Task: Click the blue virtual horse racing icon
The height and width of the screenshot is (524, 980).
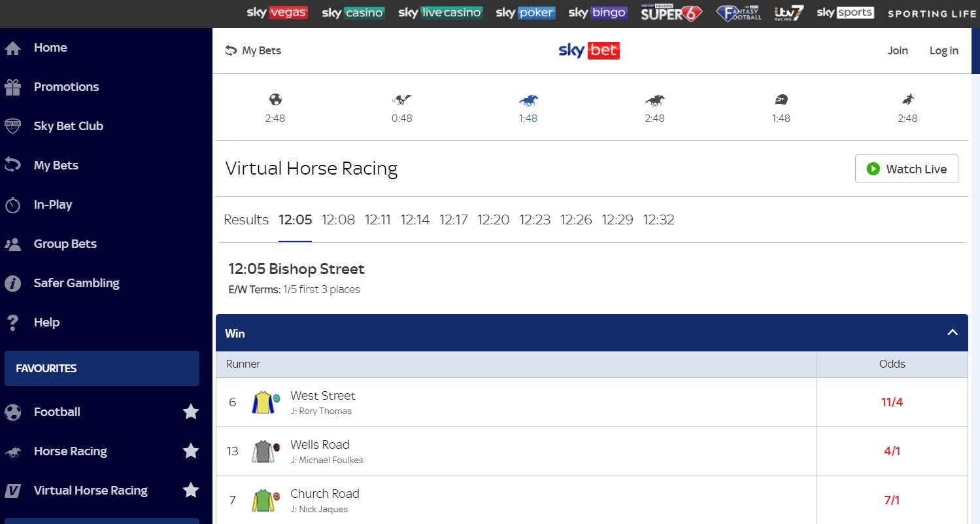Action: pyautogui.click(x=528, y=100)
